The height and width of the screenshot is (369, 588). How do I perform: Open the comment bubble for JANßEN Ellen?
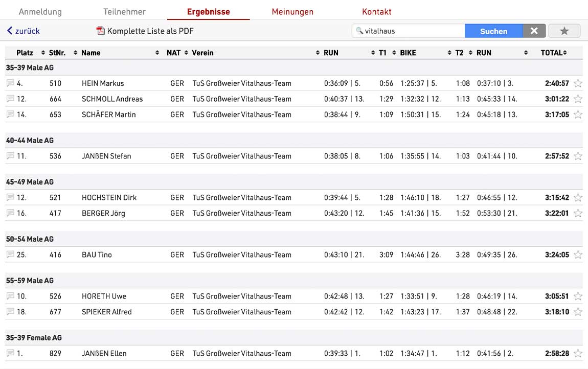[x=10, y=353]
